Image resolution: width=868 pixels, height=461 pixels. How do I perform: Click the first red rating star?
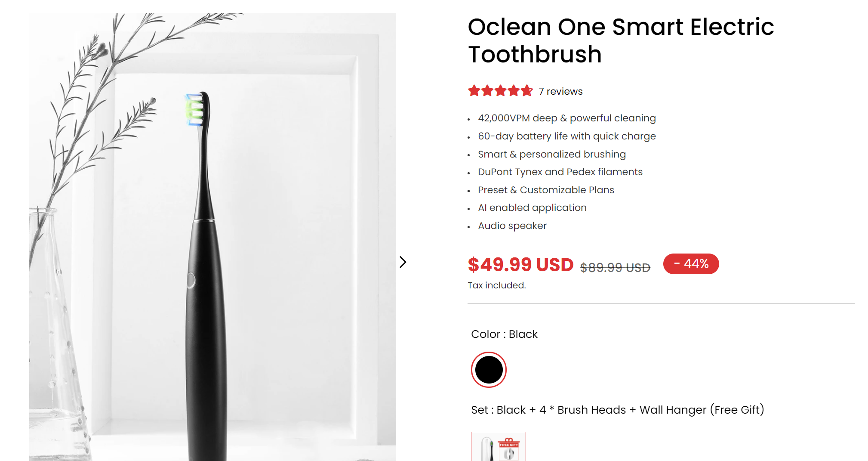pos(474,91)
